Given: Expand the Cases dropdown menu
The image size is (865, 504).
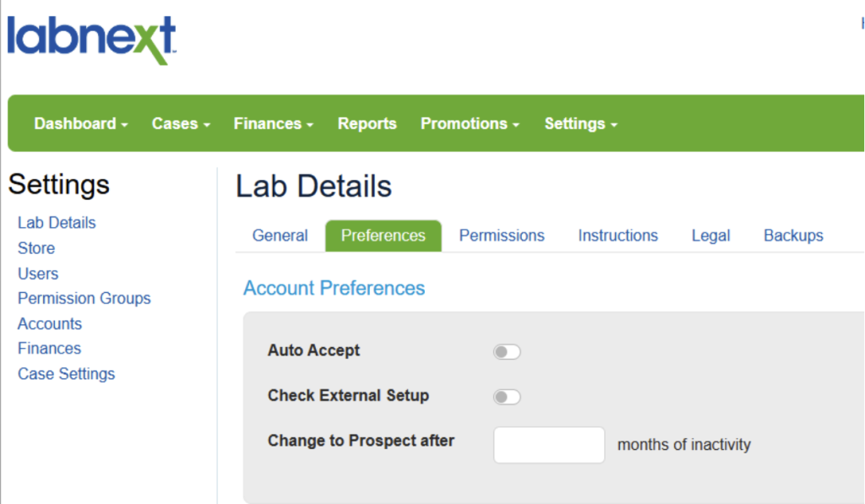Looking at the screenshot, I should click(181, 123).
